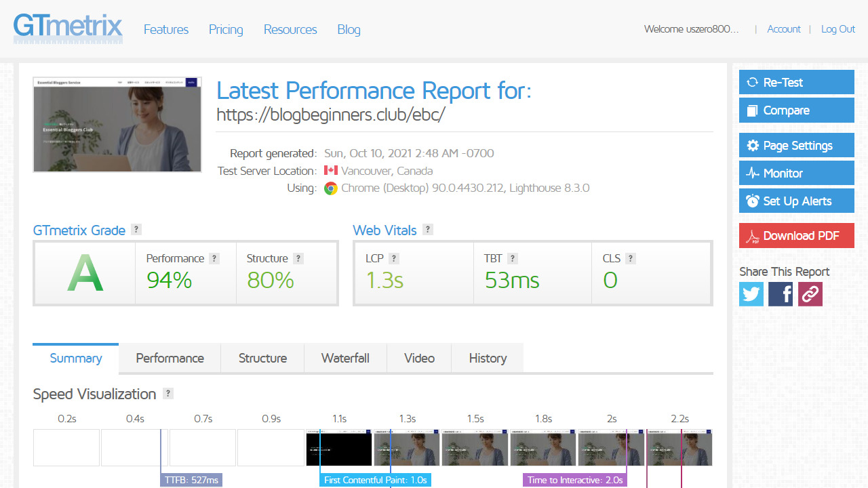
Task: Open Structure score help icon
Action: tap(298, 258)
